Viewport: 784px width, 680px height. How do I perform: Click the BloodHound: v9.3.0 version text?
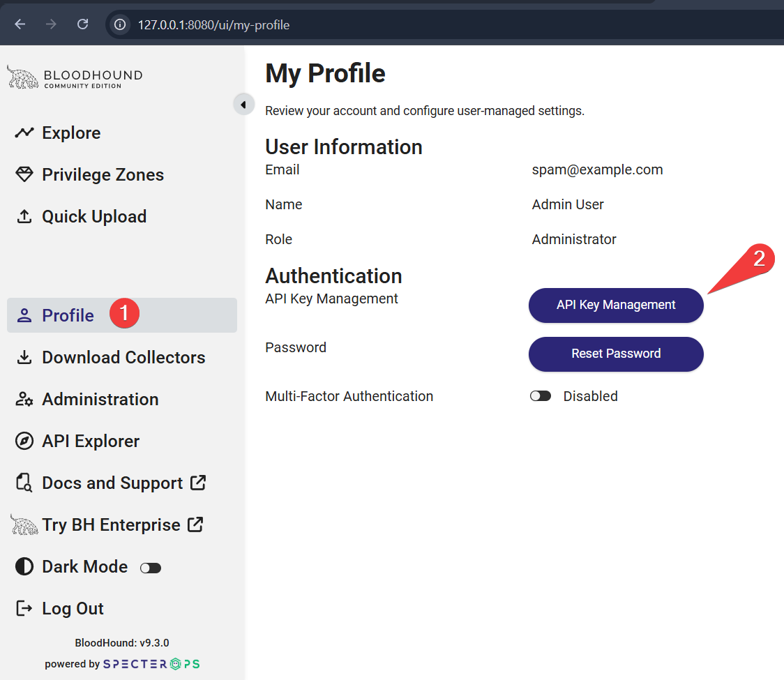pyautogui.click(x=122, y=643)
